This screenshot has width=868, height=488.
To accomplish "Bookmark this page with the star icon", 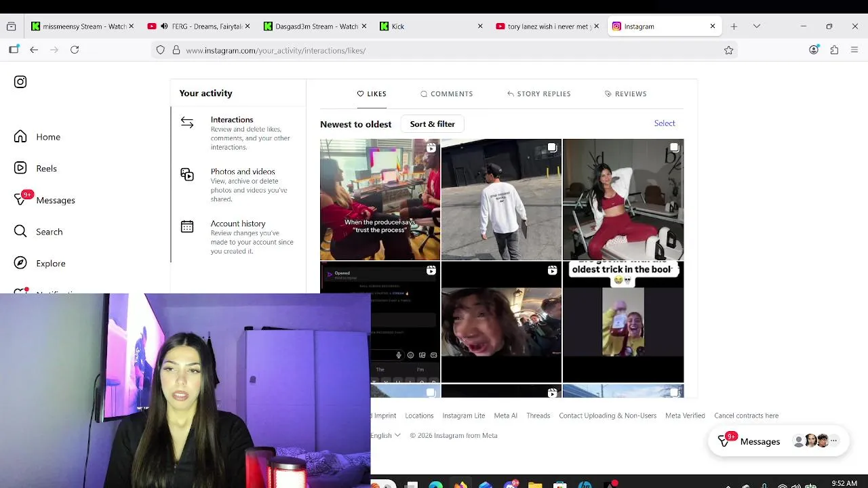I will 729,50.
